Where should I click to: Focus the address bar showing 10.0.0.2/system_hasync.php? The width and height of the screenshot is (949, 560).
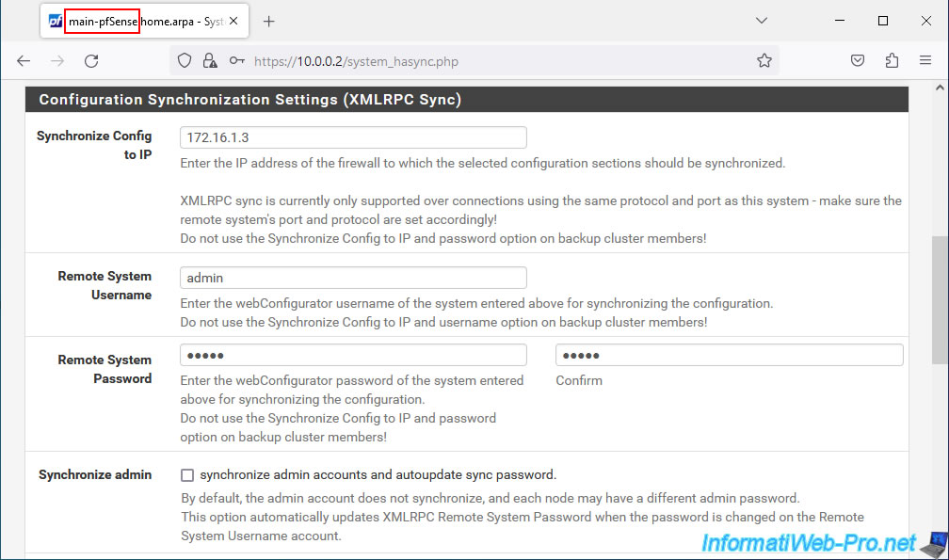[474, 61]
